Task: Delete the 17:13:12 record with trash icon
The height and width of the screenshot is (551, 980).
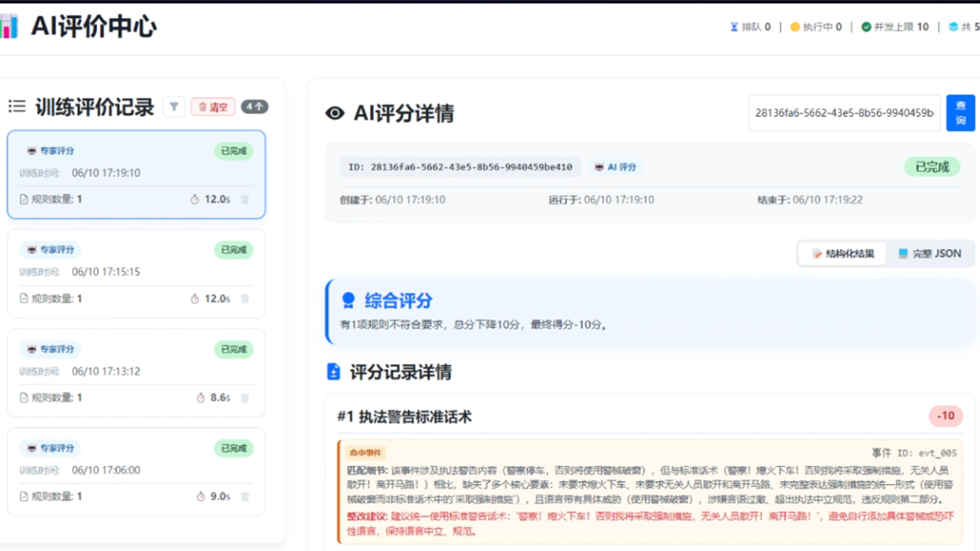Action: [245, 398]
